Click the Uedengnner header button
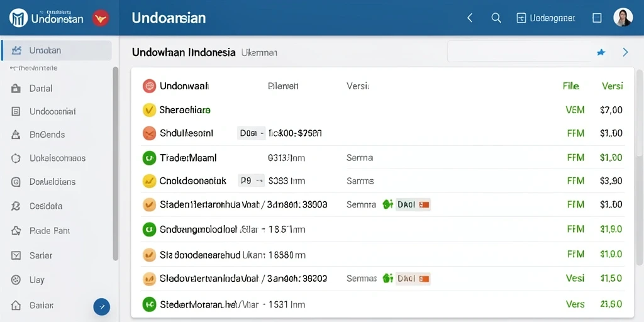The image size is (644, 322). [545, 18]
